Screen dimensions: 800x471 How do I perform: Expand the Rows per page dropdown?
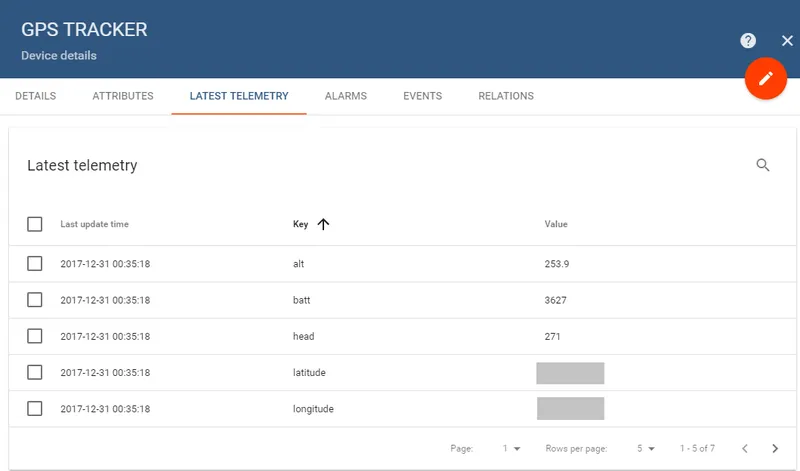tap(645, 449)
